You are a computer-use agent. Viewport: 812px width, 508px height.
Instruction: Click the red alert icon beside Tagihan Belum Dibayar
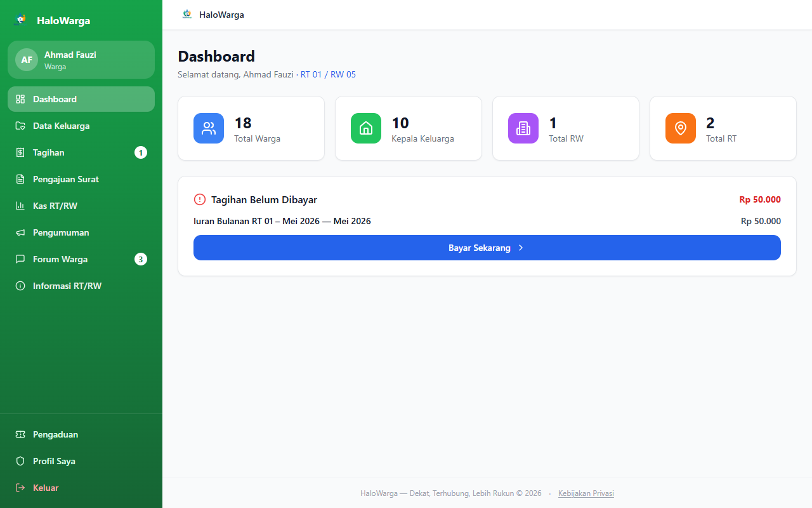click(x=200, y=199)
